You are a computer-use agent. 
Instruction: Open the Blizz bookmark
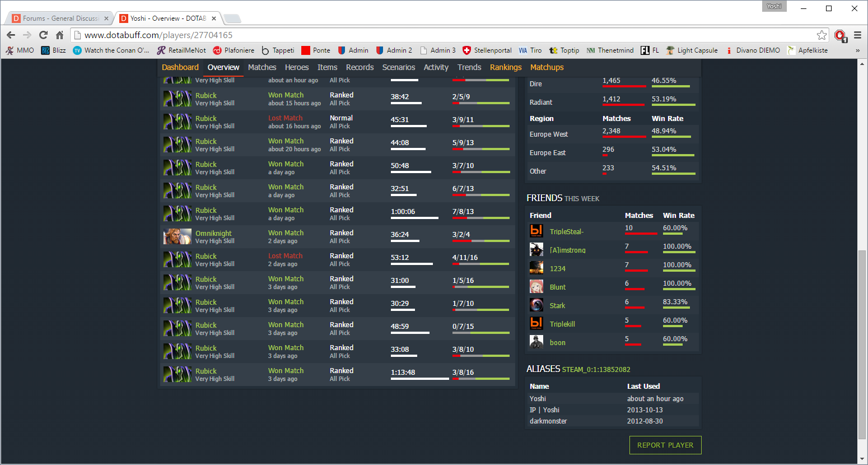point(54,50)
